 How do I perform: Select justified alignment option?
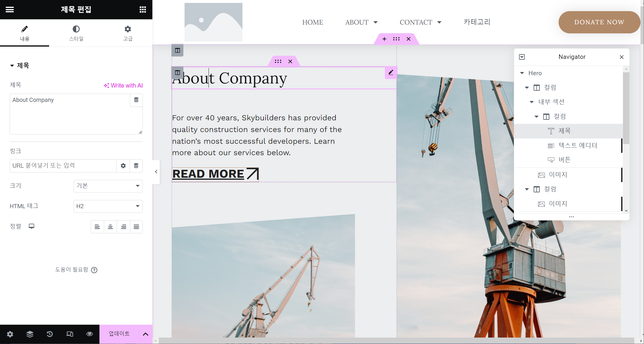(x=136, y=227)
